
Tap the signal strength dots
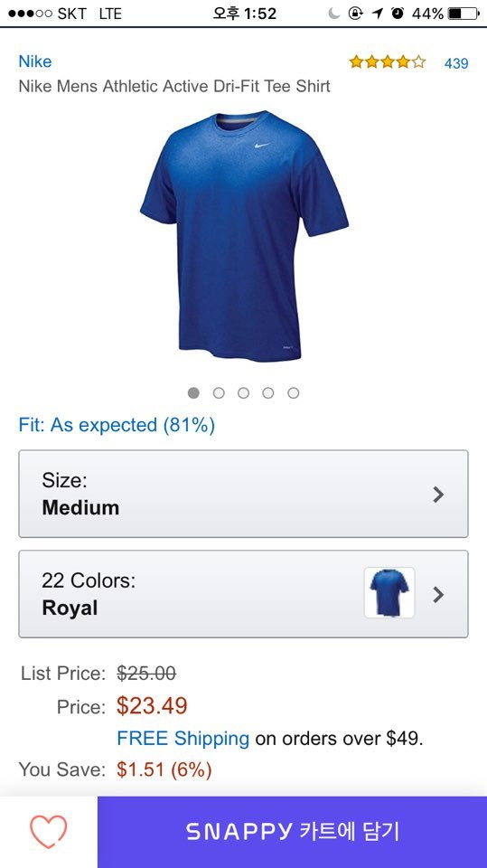[30, 14]
